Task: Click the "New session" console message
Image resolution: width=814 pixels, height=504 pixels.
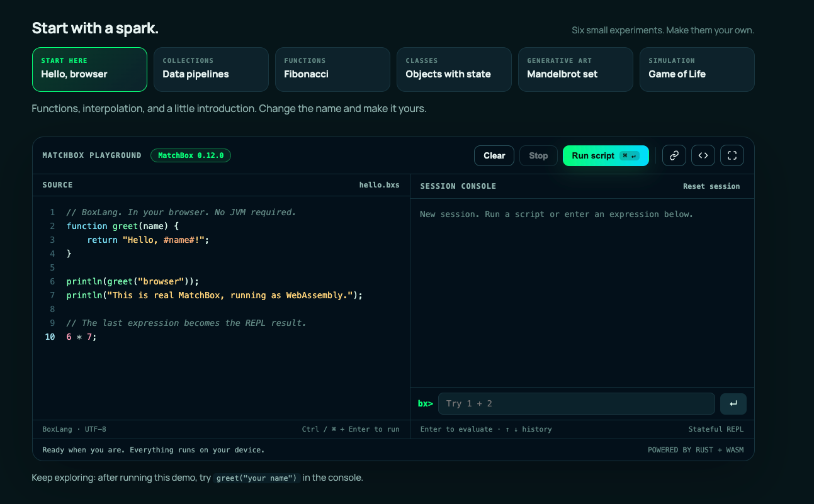Action: tap(557, 215)
